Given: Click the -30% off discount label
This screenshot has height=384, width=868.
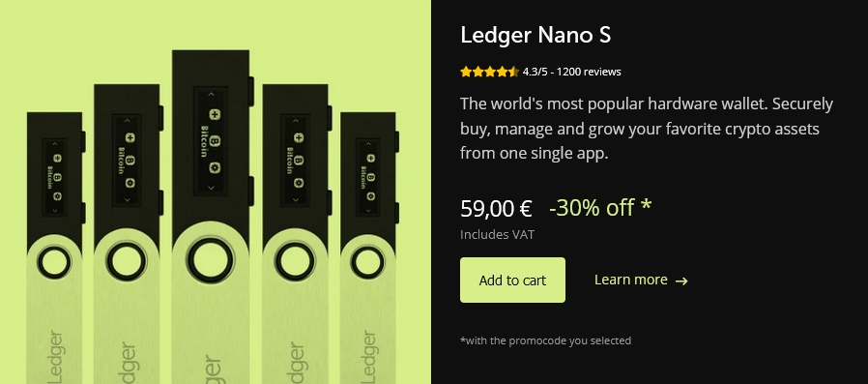Looking at the screenshot, I should pyautogui.click(x=600, y=207).
